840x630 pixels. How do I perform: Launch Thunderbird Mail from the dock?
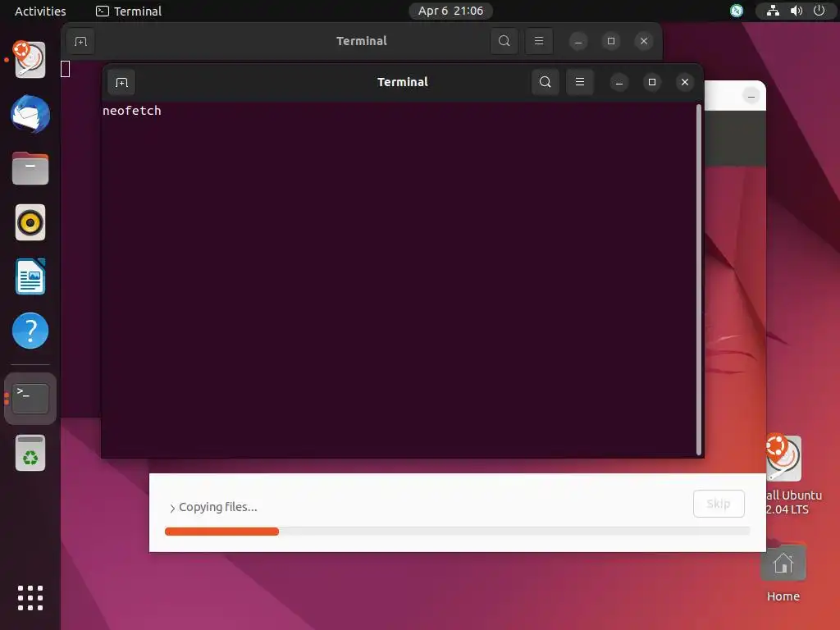tap(30, 114)
